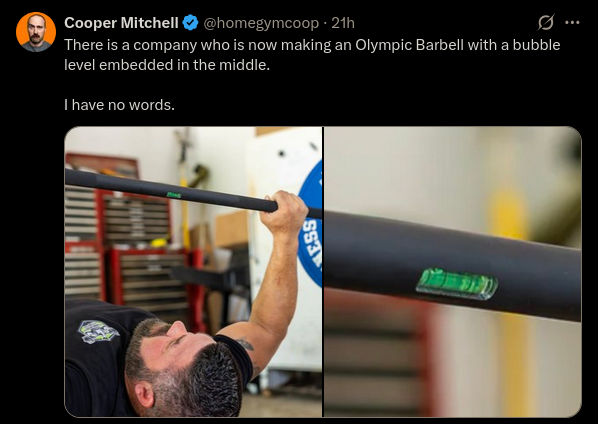Open Cooper Mitchell's profile avatar
Viewport: 598px width, 424px height.
36,32
